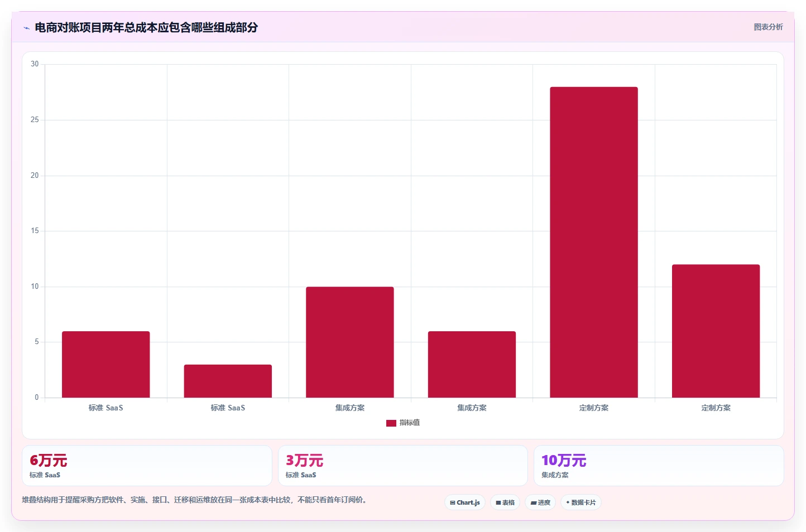The image size is (806, 532).
Task: Click the y-axis label 25
Action: (35, 120)
